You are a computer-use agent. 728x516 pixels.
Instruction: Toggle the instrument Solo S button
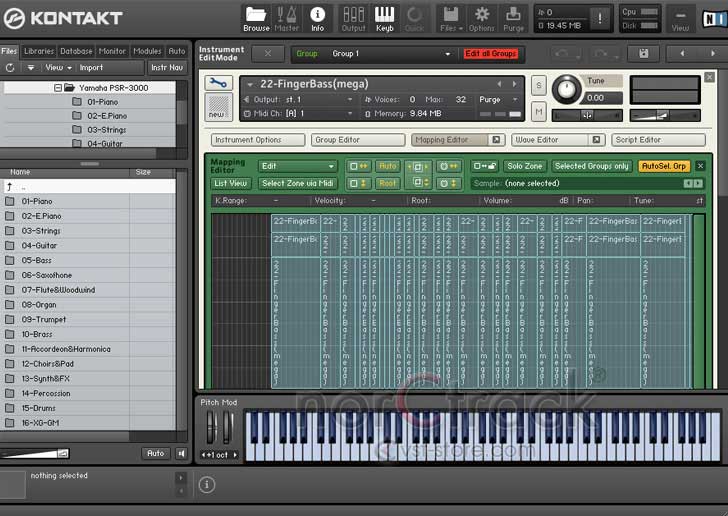coord(538,86)
